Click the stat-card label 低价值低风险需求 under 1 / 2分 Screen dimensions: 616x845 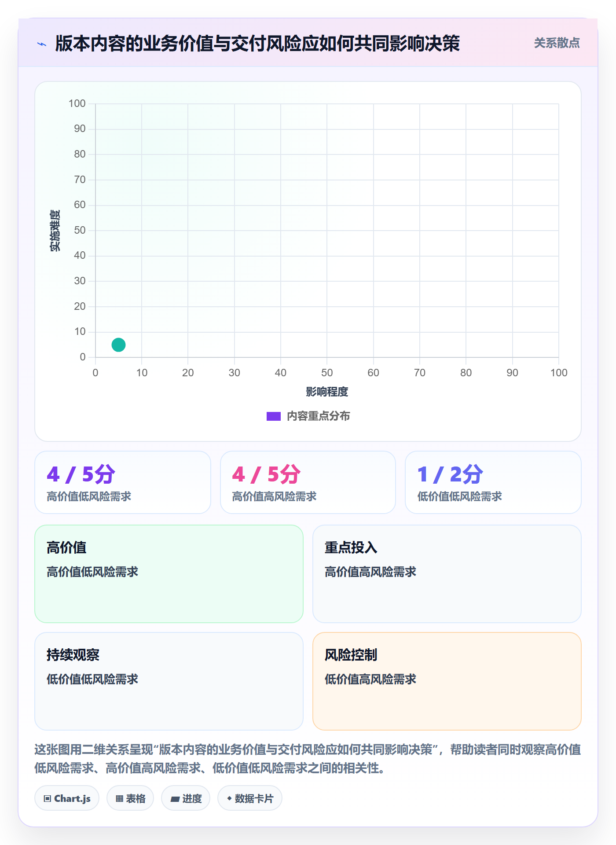tap(460, 497)
